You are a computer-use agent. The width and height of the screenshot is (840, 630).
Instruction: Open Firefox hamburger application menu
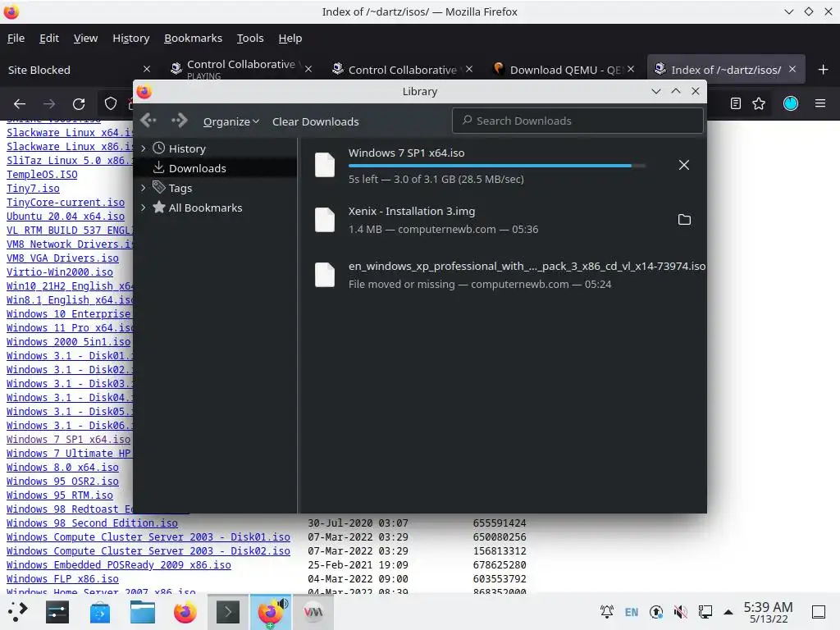tap(820, 103)
